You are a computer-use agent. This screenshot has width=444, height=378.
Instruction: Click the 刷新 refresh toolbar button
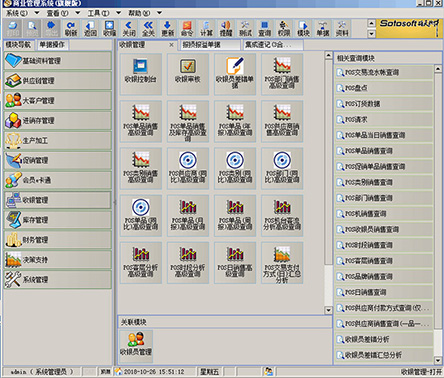coord(71,28)
